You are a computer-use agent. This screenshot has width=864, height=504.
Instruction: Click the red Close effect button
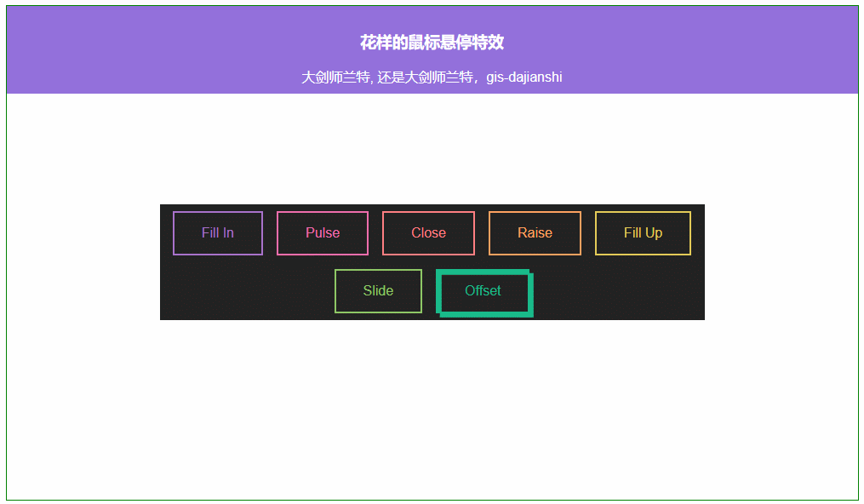coord(428,233)
